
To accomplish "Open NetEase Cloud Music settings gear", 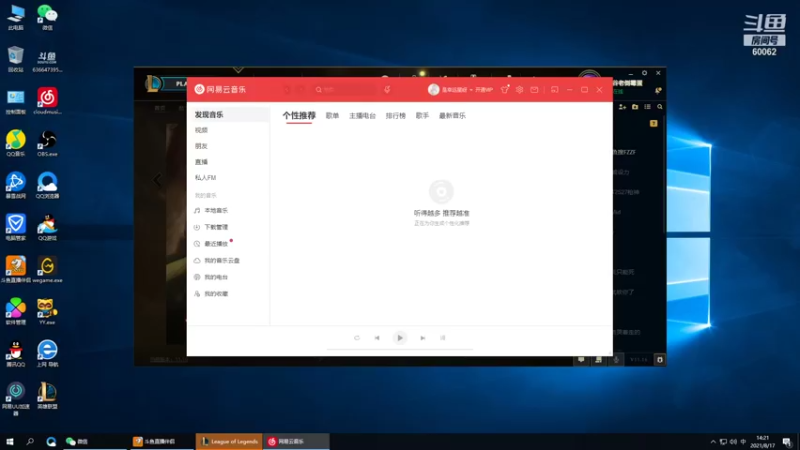I will pyautogui.click(x=519, y=90).
